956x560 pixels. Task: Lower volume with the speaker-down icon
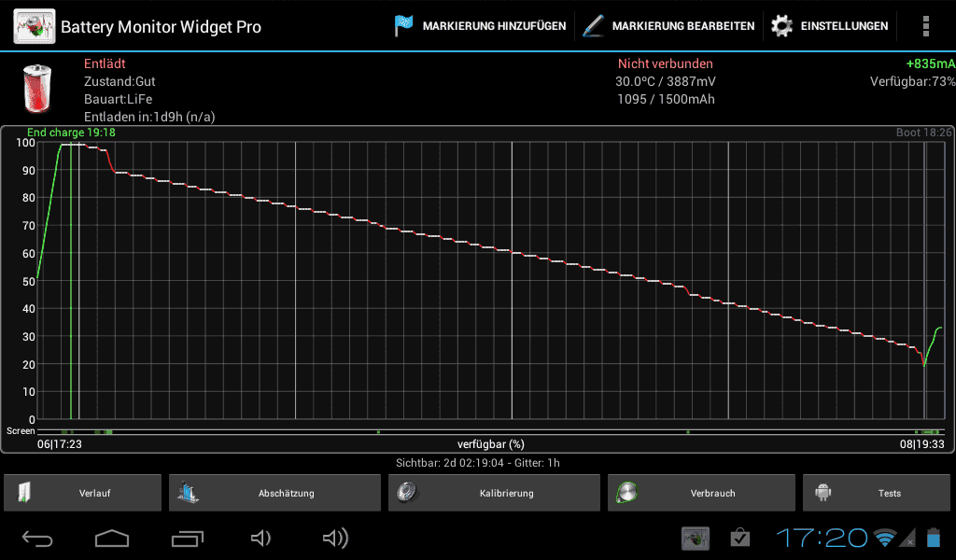pyautogui.click(x=260, y=538)
